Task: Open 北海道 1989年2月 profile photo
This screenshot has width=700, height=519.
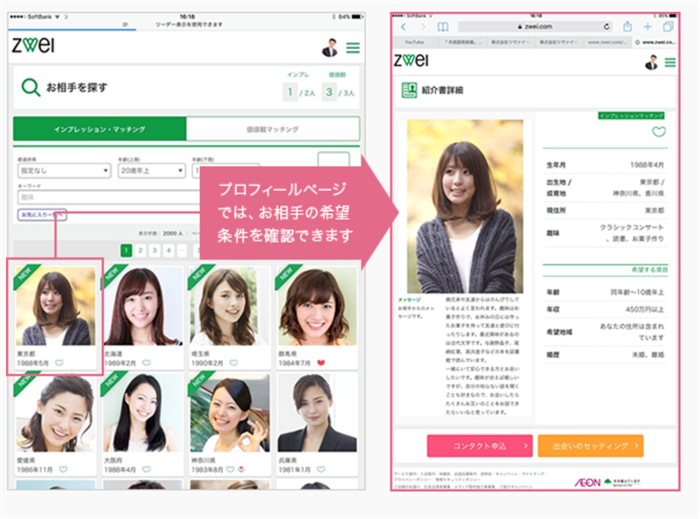Action: tap(143, 306)
